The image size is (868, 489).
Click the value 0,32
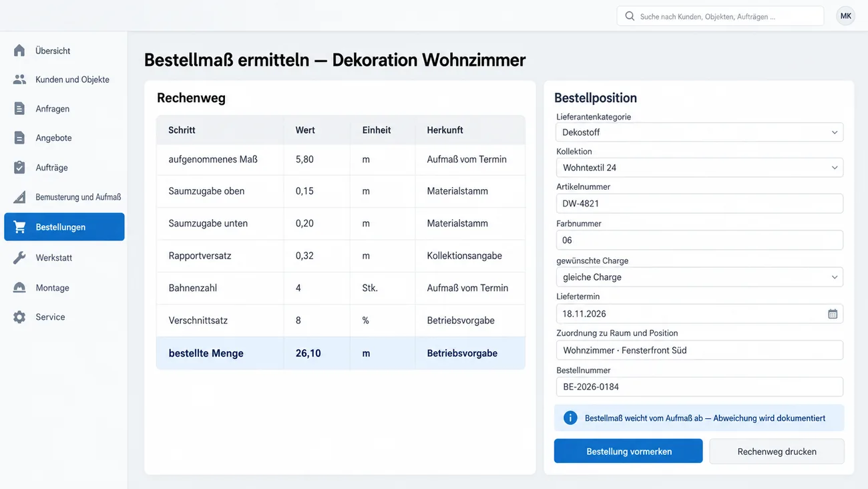pos(304,256)
